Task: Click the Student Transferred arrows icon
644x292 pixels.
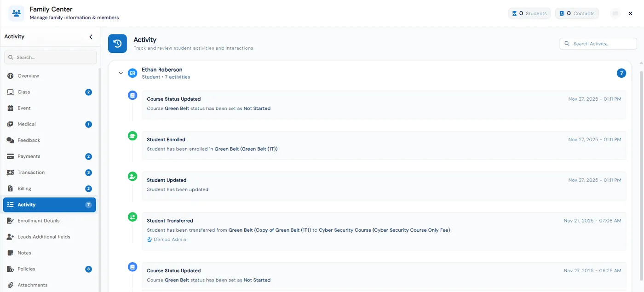Action: [132, 217]
